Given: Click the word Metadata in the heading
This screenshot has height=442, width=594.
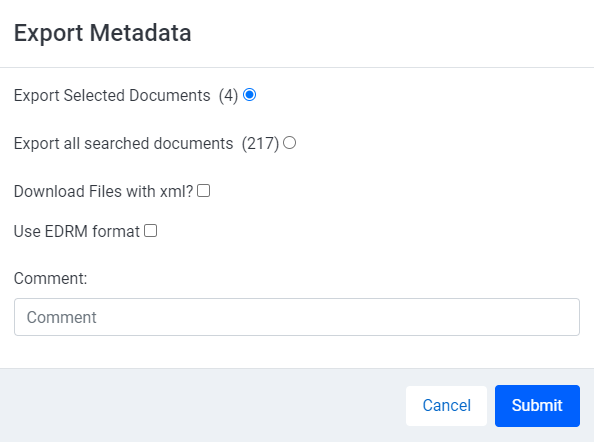Looking at the screenshot, I should point(141,33).
